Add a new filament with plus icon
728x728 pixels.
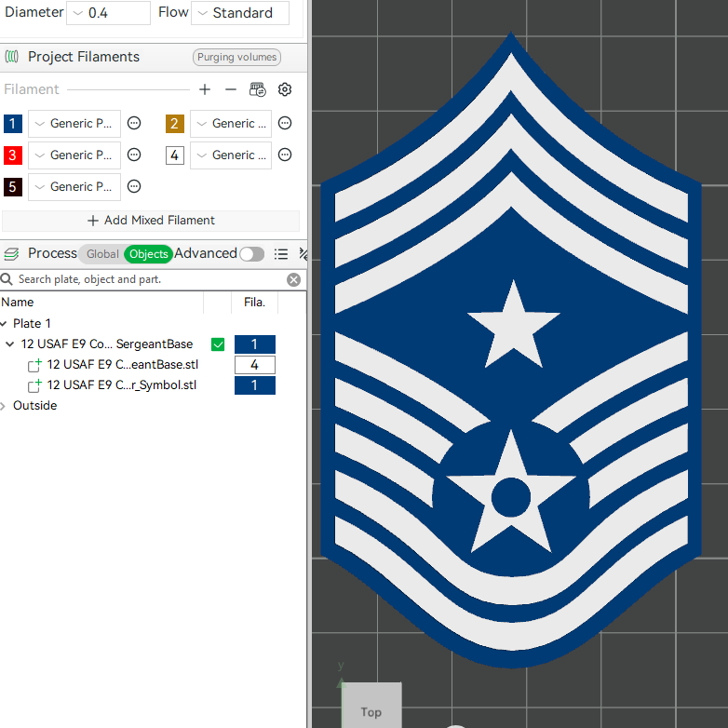click(x=204, y=89)
